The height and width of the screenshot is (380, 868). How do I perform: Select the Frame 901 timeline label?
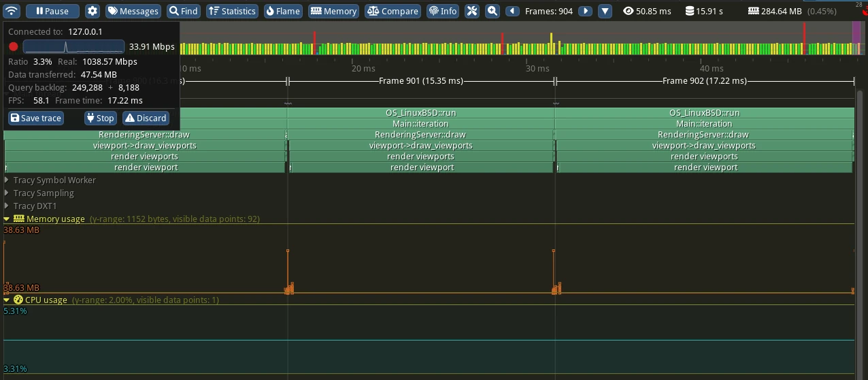[x=420, y=81]
